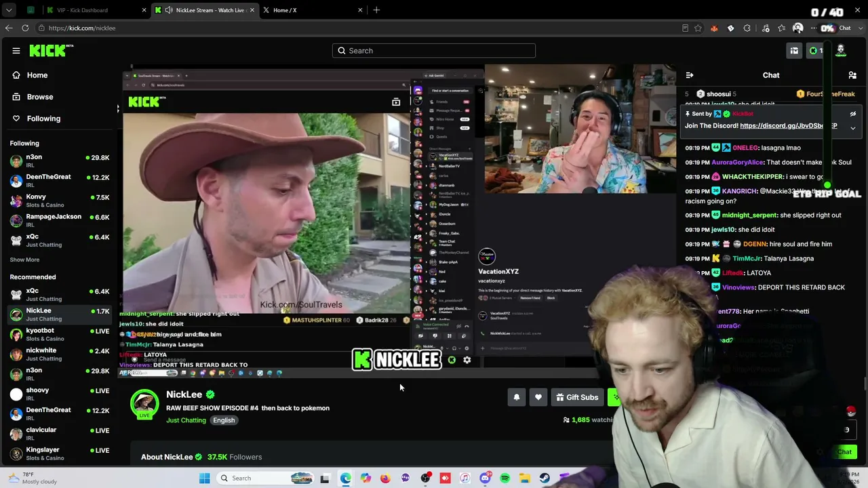Open Discord from the taskbar
The height and width of the screenshot is (488, 868).
click(x=485, y=479)
